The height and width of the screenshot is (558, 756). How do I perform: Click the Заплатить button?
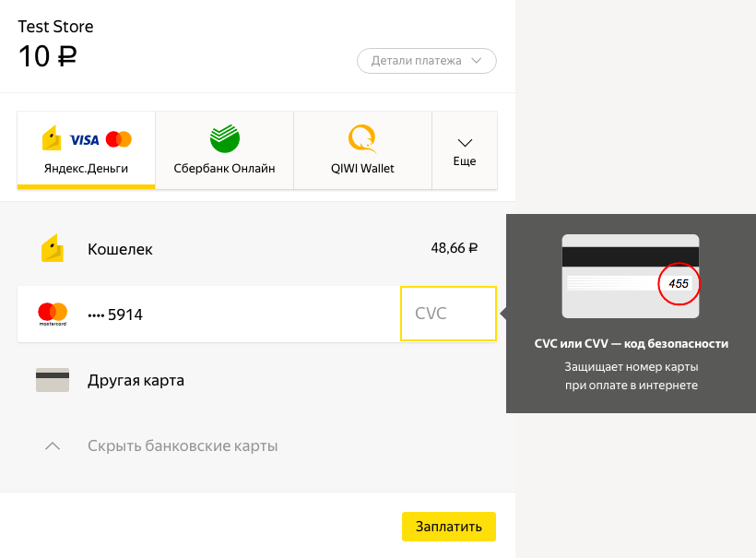(449, 527)
